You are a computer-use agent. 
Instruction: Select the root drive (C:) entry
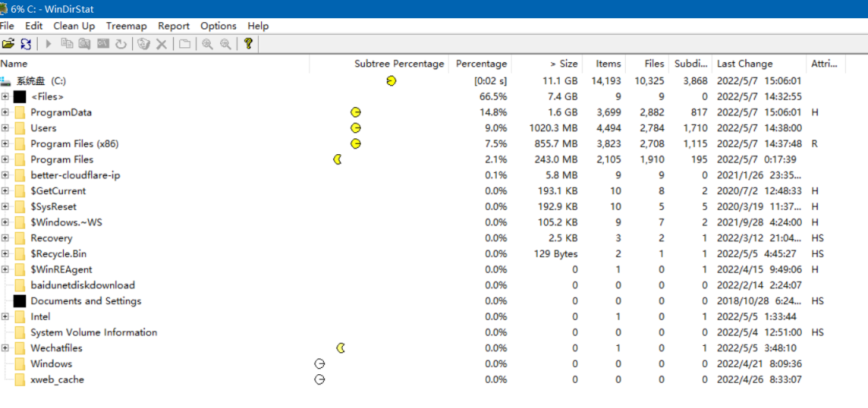[x=45, y=81]
